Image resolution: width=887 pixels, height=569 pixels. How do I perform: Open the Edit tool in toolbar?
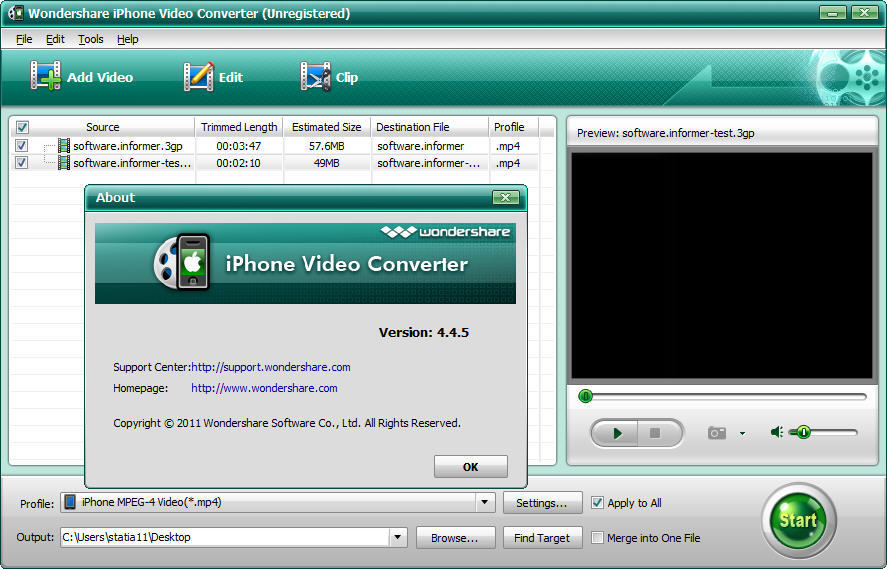pos(213,77)
